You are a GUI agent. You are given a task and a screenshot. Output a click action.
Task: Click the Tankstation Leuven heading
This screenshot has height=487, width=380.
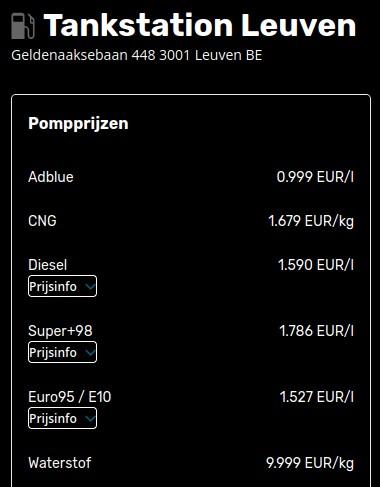click(200, 25)
